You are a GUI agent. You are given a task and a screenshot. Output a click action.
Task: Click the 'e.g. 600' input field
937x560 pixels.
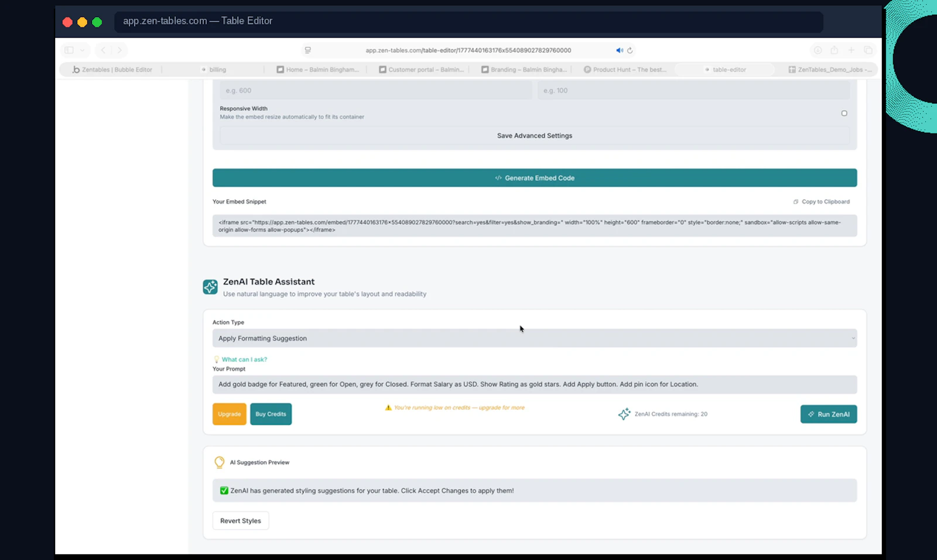pos(376,91)
